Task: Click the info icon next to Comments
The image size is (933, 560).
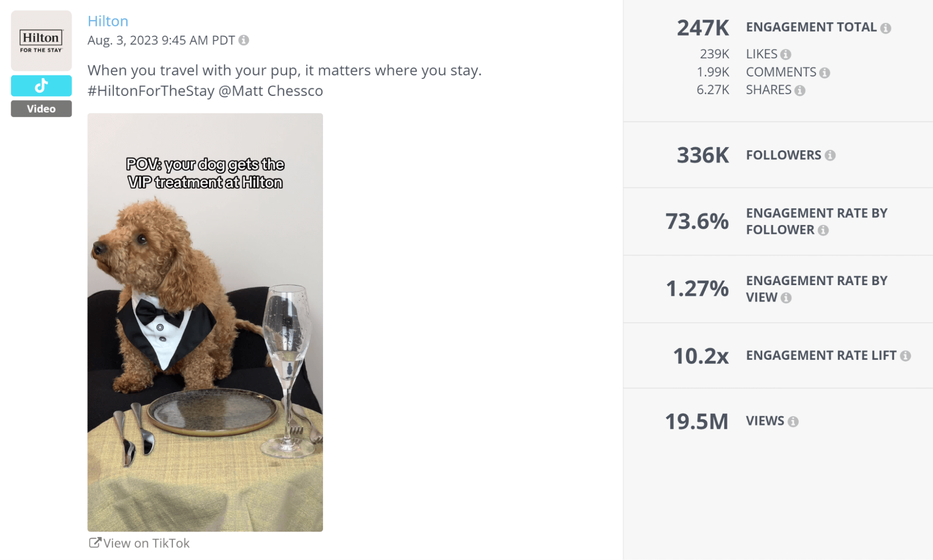Action: 825,72
